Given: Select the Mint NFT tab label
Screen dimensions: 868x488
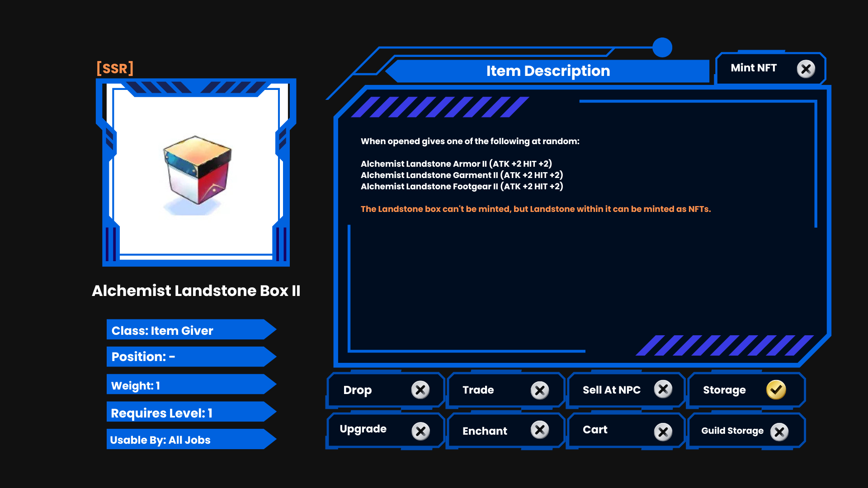Looking at the screenshot, I should coord(753,68).
